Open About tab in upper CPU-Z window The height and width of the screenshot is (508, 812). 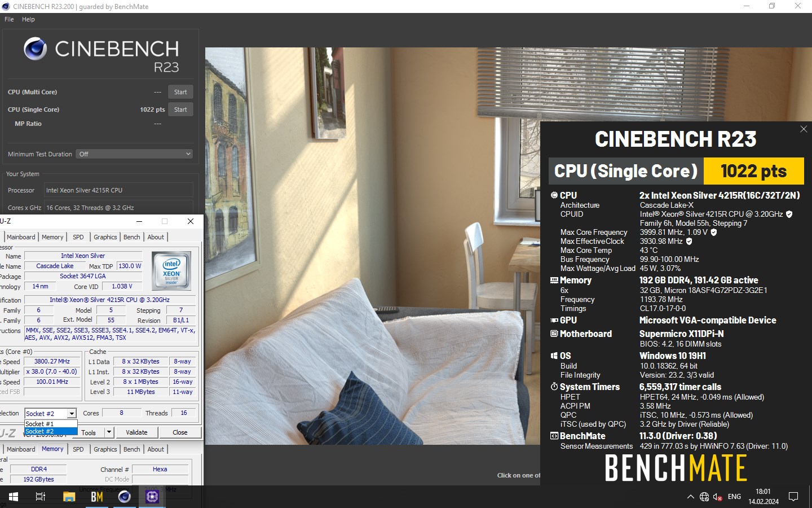(156, 237)
